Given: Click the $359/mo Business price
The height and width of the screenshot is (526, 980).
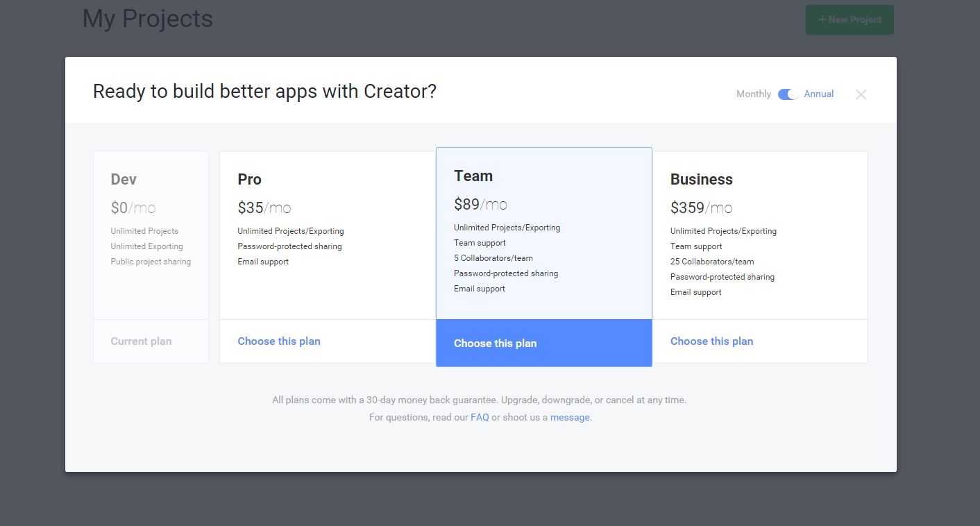Looking at the screenshot, I should tap(701, 208).
